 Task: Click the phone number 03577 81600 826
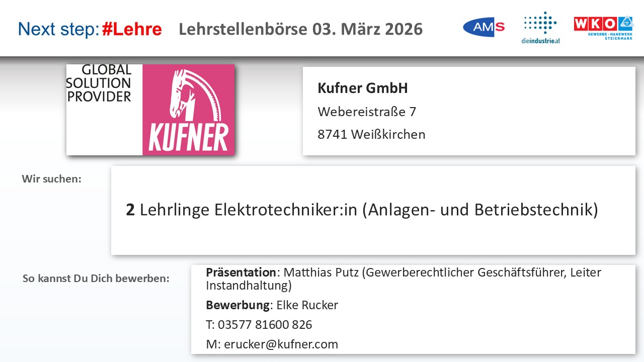[x=265, y=325]
